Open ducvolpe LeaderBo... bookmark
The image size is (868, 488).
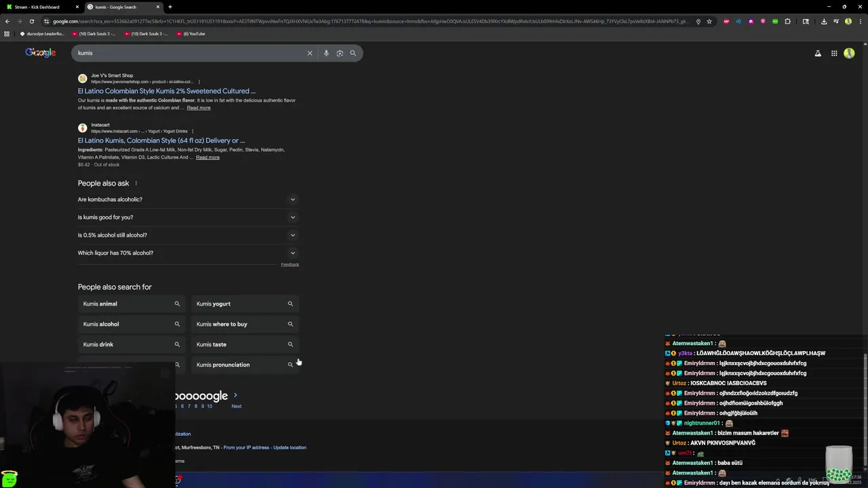42,33
